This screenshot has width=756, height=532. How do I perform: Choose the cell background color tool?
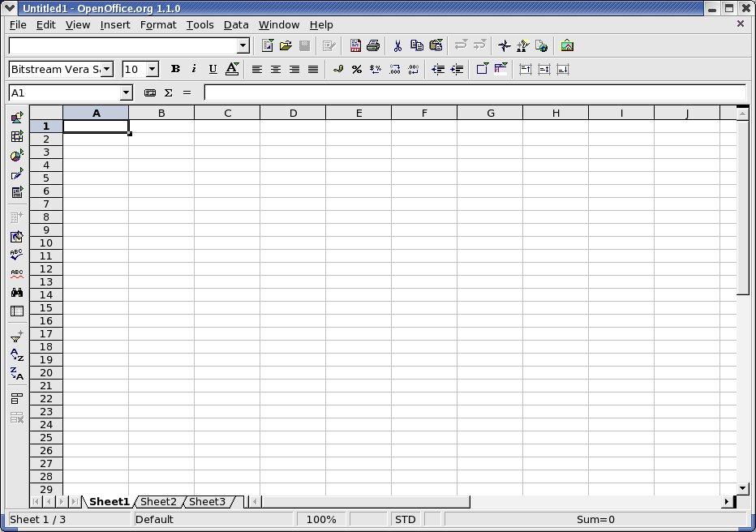coord(501,69)
